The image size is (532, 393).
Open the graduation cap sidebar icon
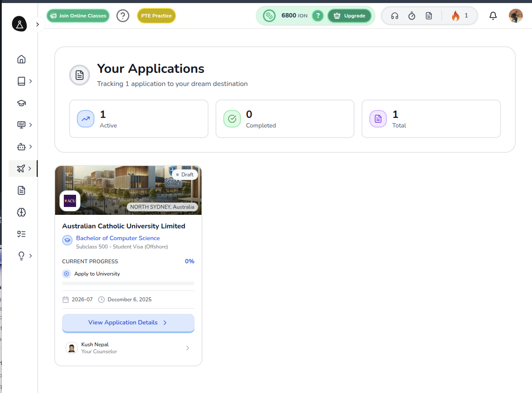[21, 103]
